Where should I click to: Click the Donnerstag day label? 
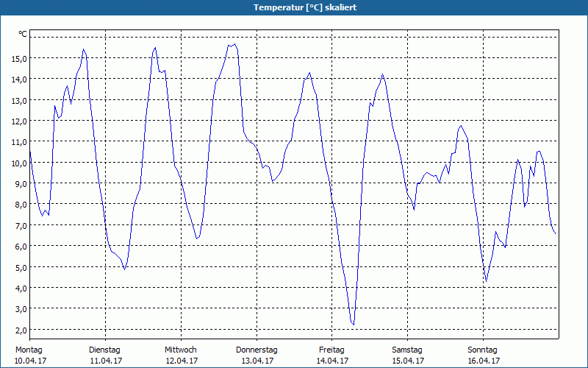[x=257, y=350]
